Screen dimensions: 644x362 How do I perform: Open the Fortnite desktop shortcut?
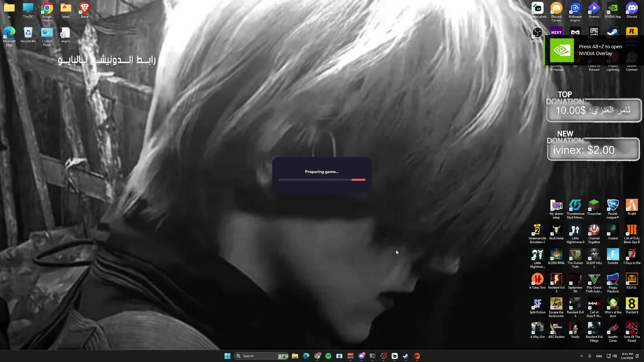[x=613, y=257]
